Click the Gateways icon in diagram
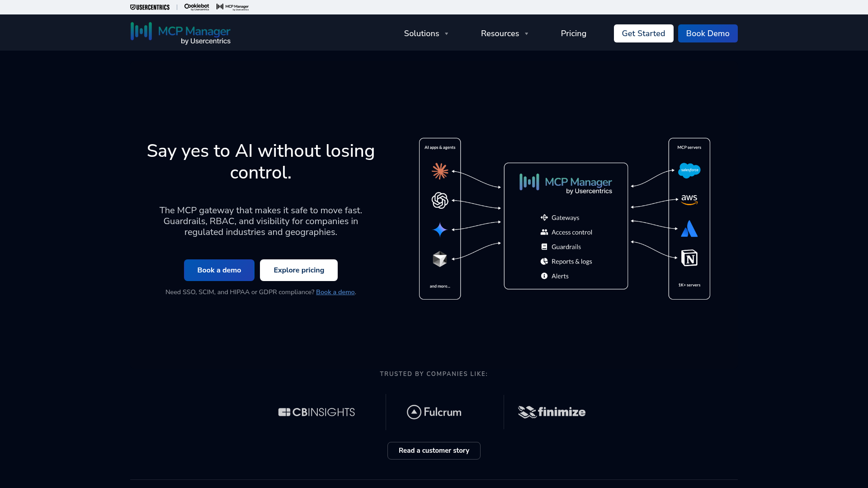Screen dimensions: 868x488 pyautogui.click(x=544, y=217)
